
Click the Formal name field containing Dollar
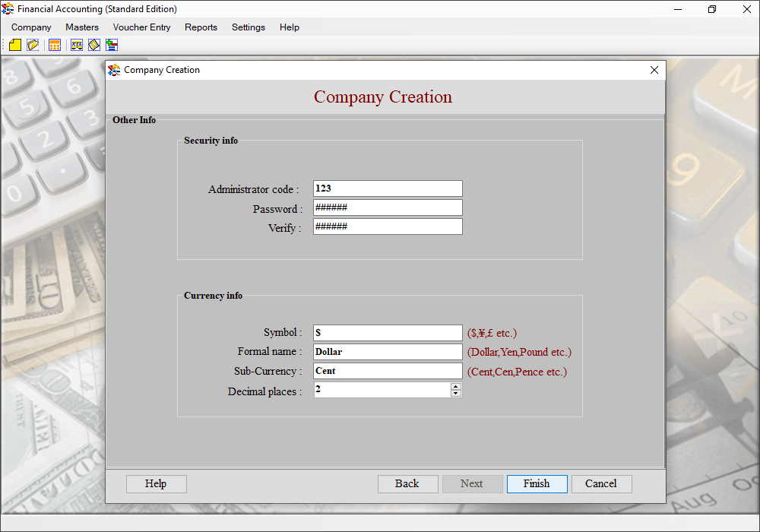[x=388, y=352]
